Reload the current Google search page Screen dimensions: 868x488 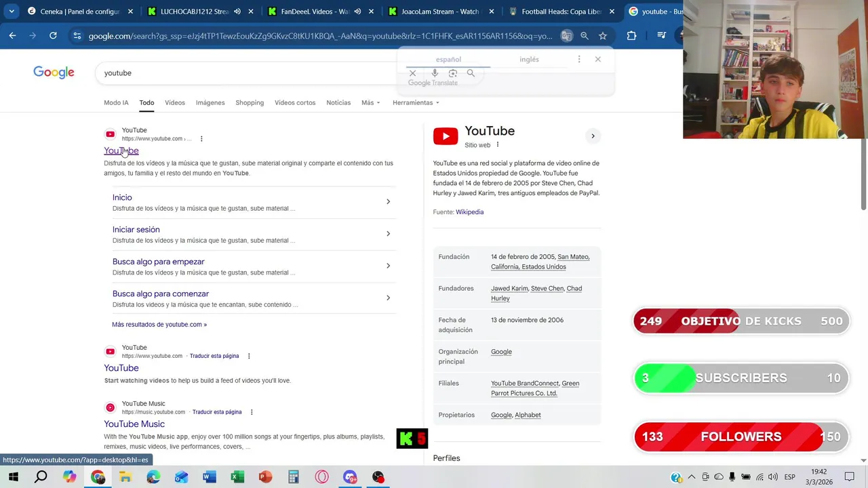click(53, 35)
